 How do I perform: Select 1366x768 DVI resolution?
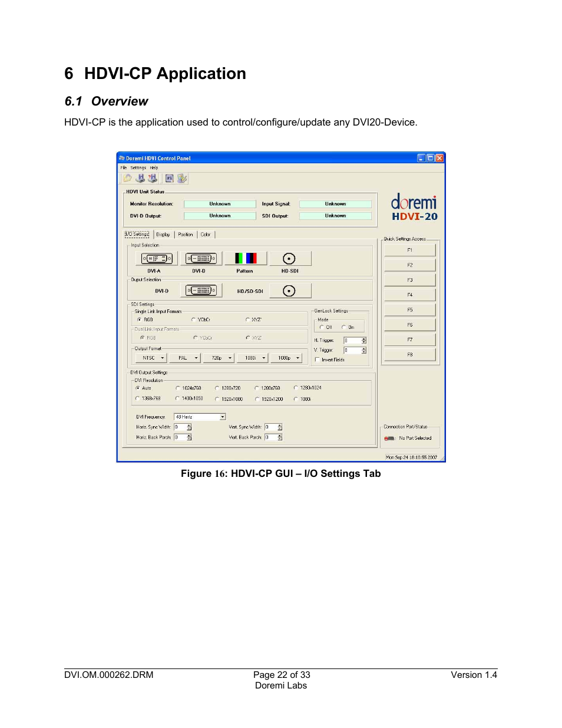click(x=138, y=398)
